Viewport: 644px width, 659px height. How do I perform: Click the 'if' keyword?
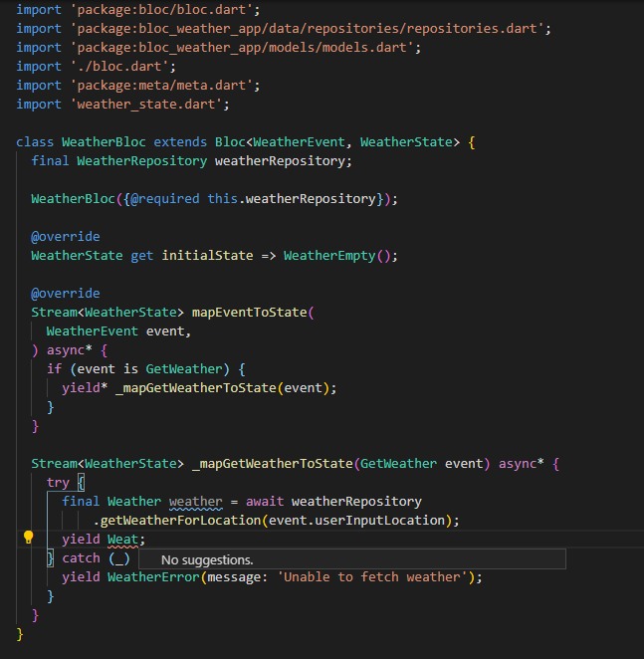coord(54,368)
